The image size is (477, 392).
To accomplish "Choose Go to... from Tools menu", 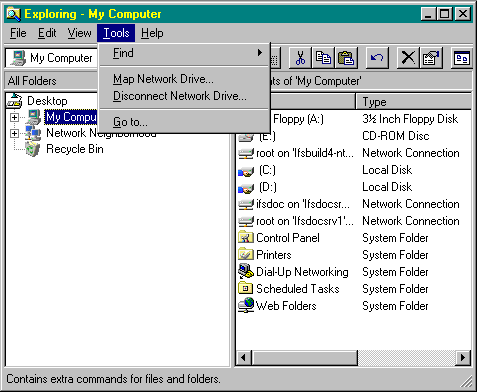I will pos(184,122).
